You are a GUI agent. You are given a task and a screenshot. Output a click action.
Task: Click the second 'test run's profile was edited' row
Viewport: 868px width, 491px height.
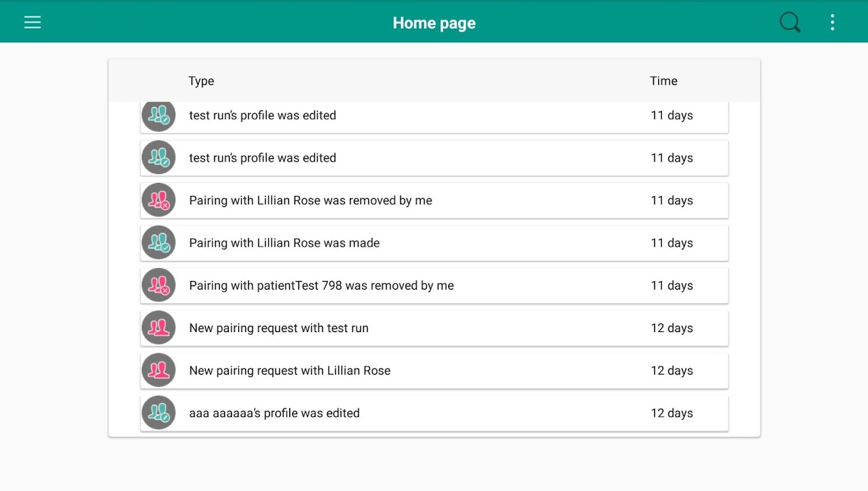263,158
